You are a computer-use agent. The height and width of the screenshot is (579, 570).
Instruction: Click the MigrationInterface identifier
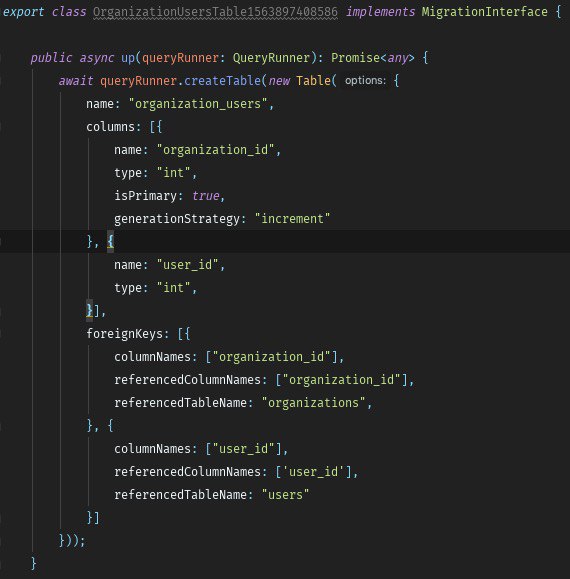tap(484, 12)
